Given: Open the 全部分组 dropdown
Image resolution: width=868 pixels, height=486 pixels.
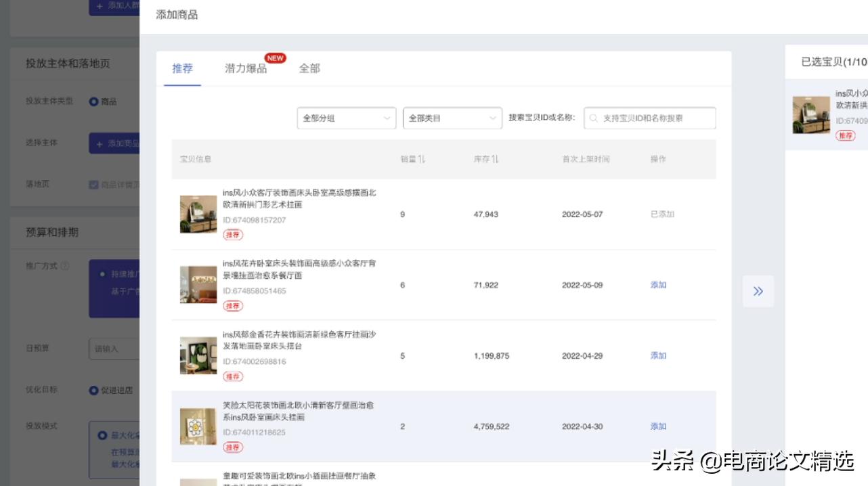Looking at the screenshot, I should pos(346,118).
